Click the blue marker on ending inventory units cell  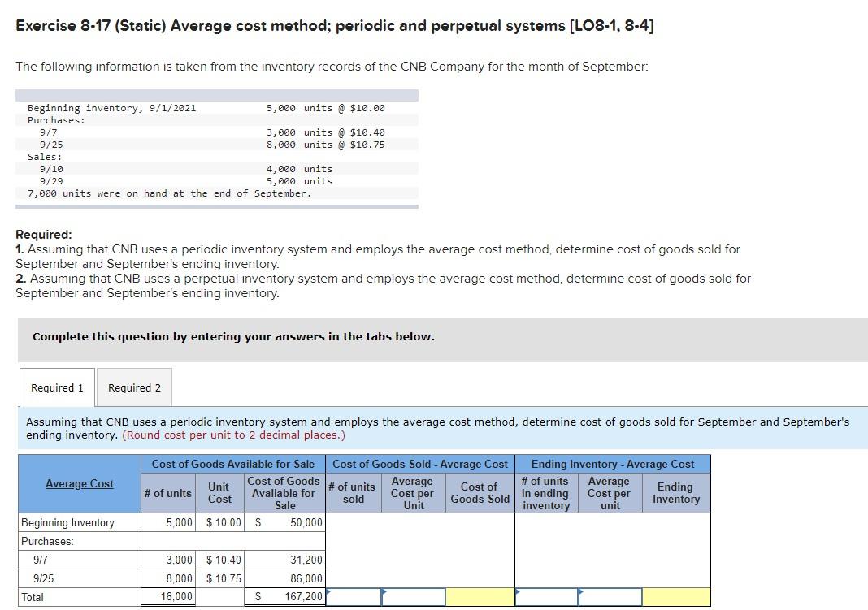coord(518,591)
